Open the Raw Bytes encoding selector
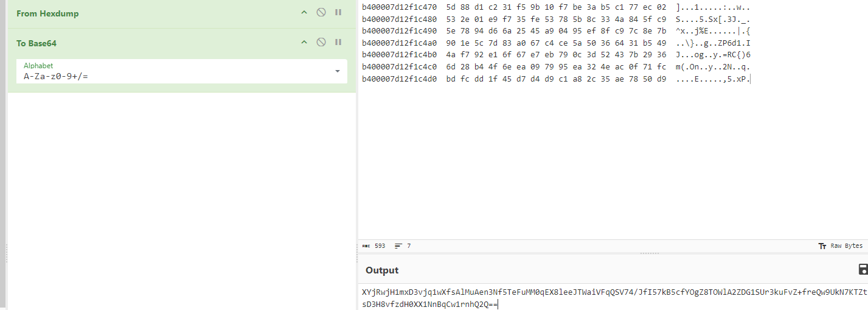The height and width of the screenshot is (310, 868). [840, 246]
